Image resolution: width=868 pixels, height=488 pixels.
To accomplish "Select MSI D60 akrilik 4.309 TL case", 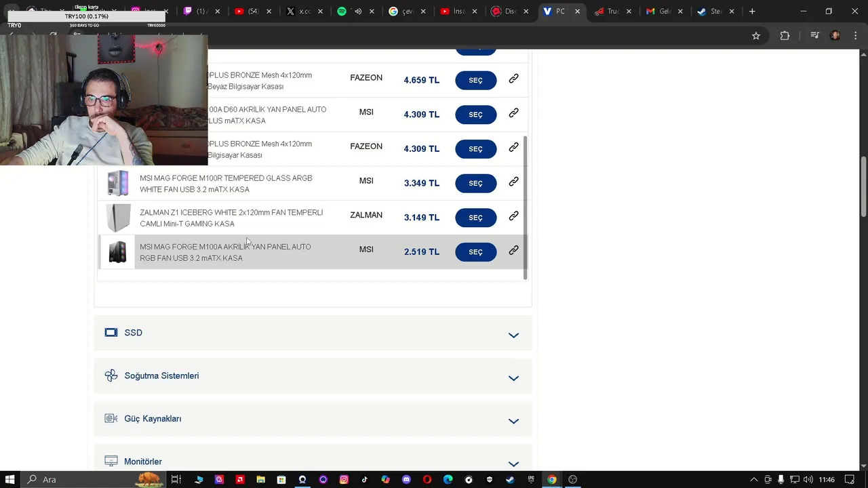I will [475, 115].
